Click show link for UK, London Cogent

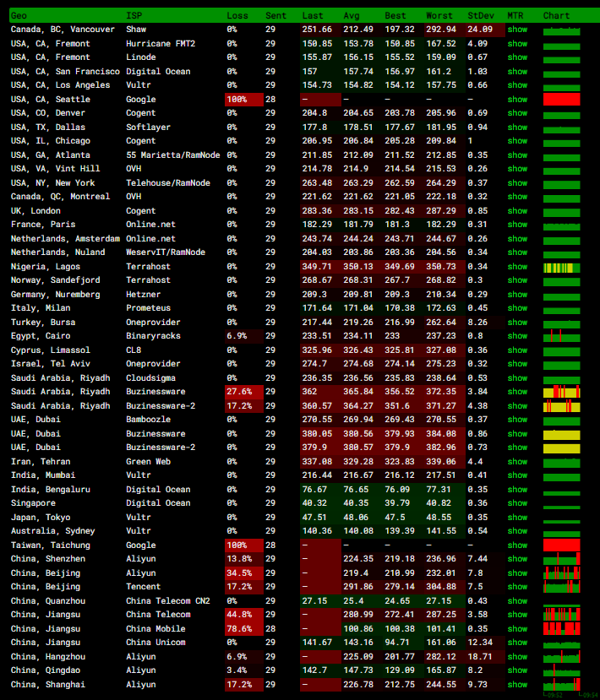pos(517,211)
